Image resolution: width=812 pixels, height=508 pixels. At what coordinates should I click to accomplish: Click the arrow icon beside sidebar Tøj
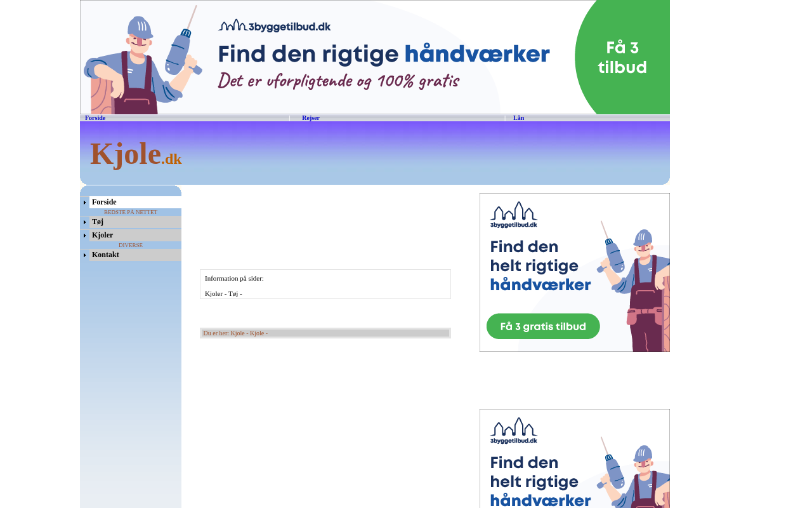pos(84,222)
